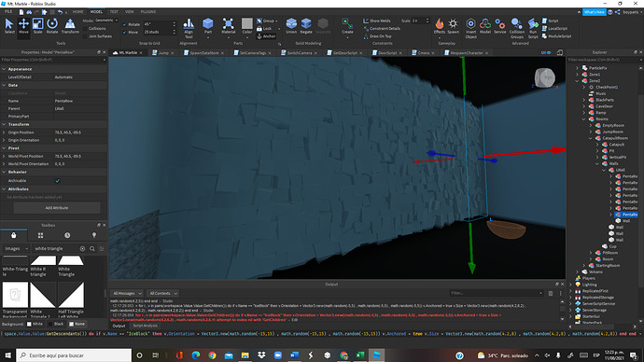Collapse the CatapultRoom tree node

[x=591, y=138]
